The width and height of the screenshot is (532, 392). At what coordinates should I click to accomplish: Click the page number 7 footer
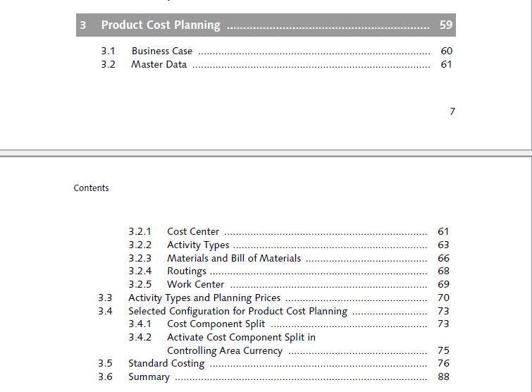[452, 111]
